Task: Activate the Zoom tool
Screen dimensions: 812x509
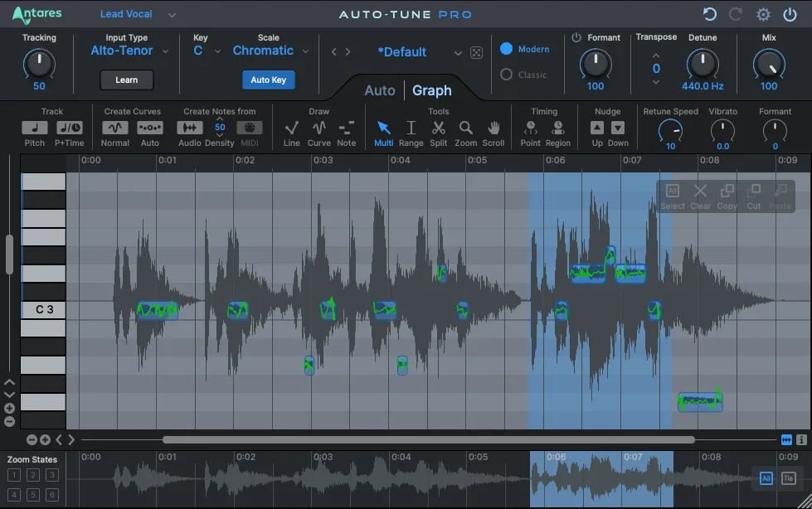Action: coord(465,130)
